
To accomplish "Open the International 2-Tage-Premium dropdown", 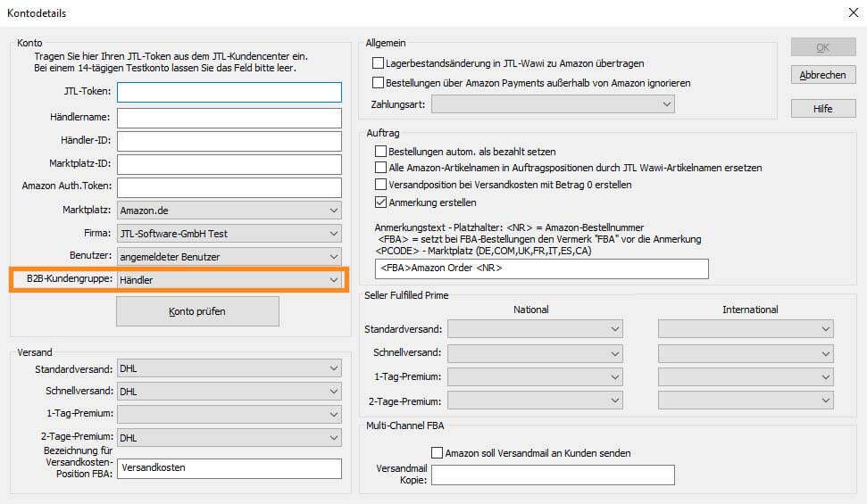I will 746,401.
